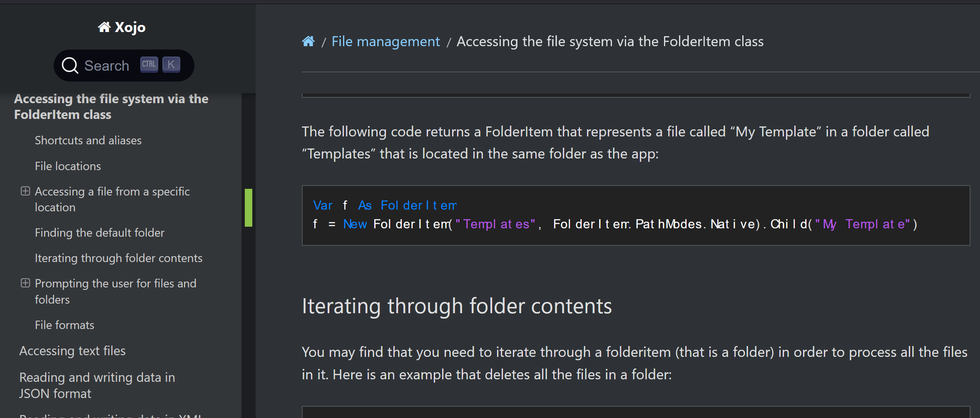The height and width of the screenshot is (418, 980).
Task: Focus the Search input box
Action: coord(124,65)
